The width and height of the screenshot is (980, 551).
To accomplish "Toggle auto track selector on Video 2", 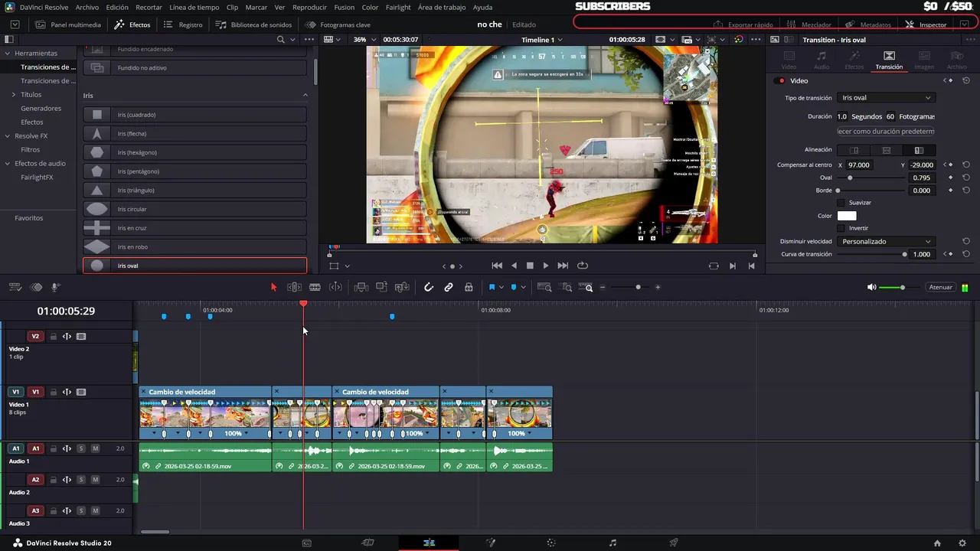I will tap(67, 336).
